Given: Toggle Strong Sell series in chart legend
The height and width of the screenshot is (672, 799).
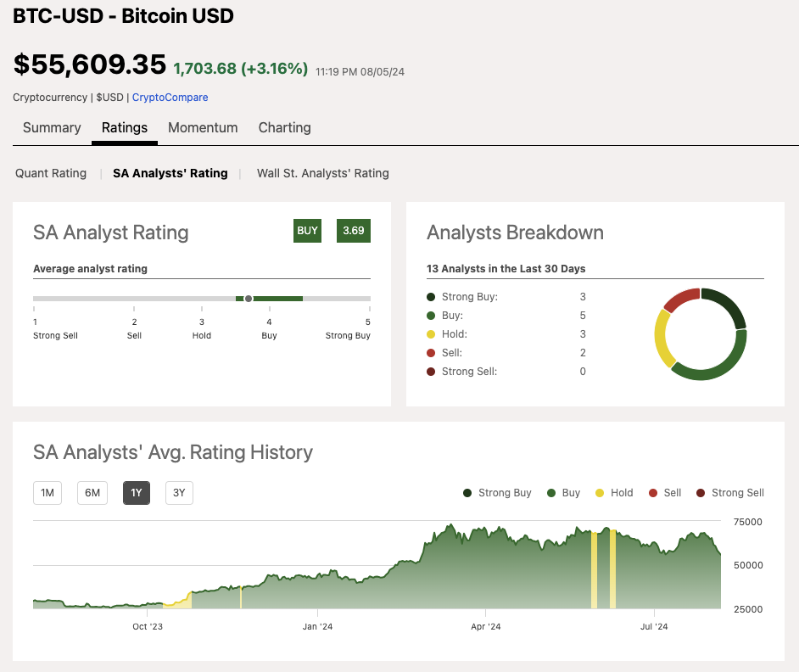Looking at the screenshot, I should 701,493.
